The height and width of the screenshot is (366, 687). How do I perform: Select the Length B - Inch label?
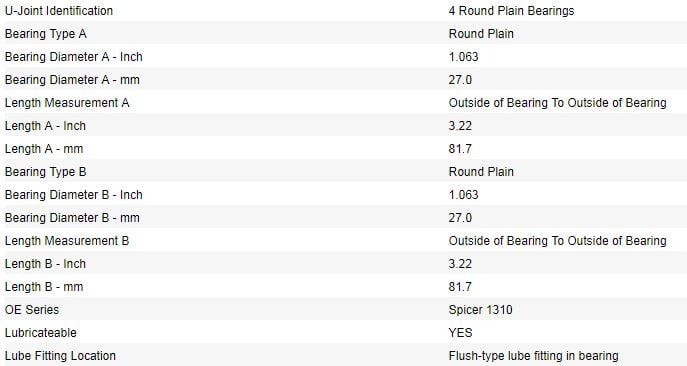tap(45, 264)
